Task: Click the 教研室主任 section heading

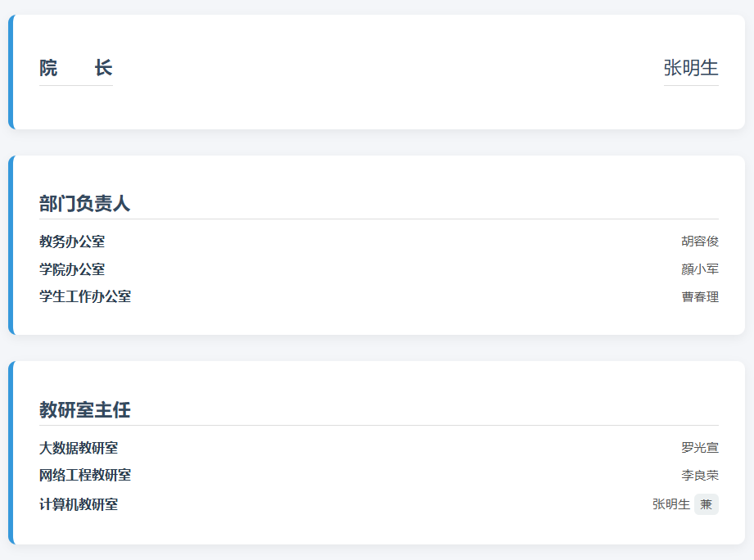Action: [x=84, y=410]
